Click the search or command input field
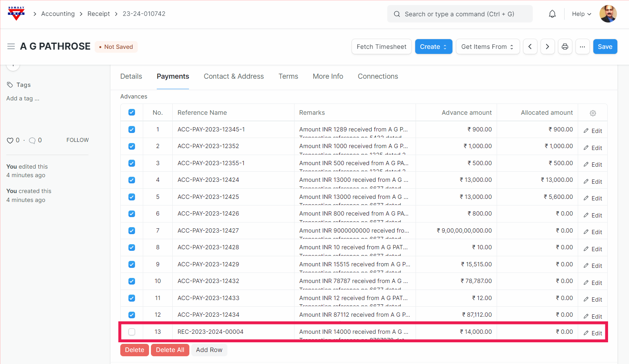629x364 pixels. [x=460, y=14]
